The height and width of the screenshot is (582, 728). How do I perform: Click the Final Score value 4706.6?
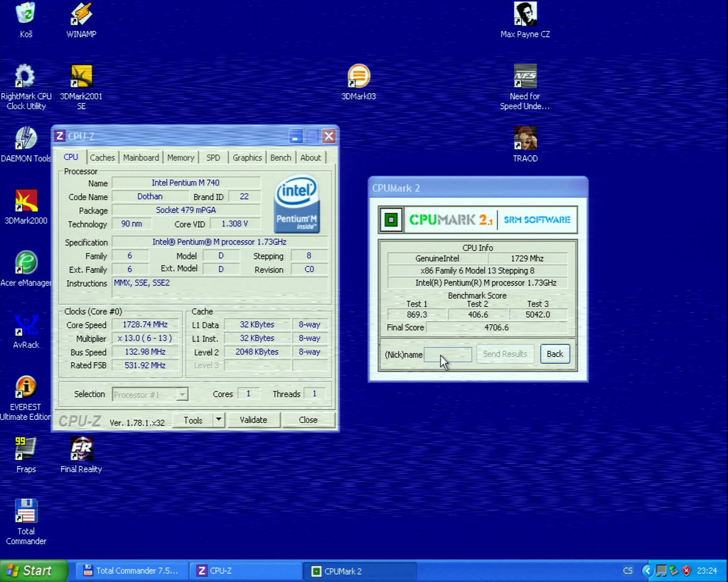[497, 327]
